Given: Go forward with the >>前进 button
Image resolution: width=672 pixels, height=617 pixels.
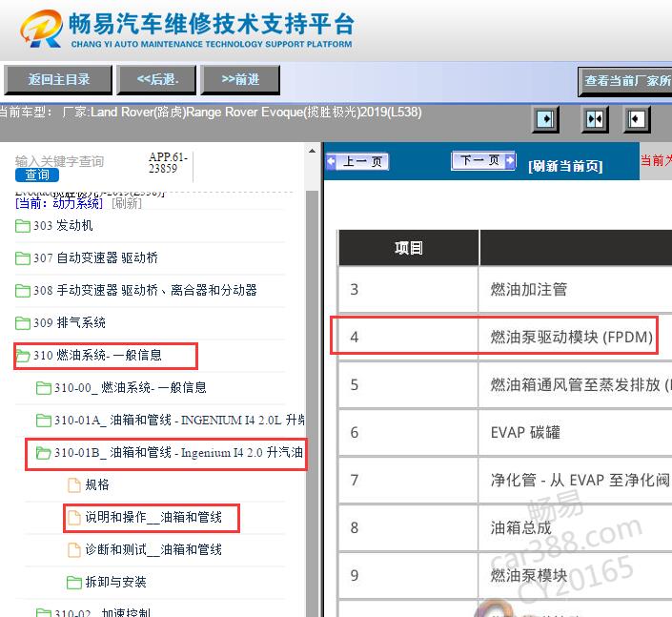Looking at the screenshot, I should tap(240, 80).
